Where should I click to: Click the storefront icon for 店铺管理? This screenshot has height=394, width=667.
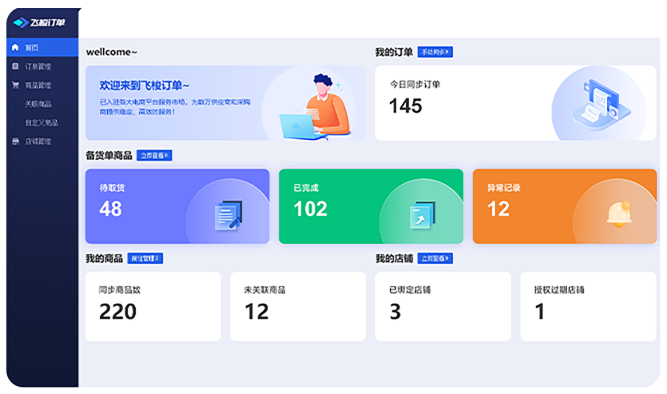(15, 141)
